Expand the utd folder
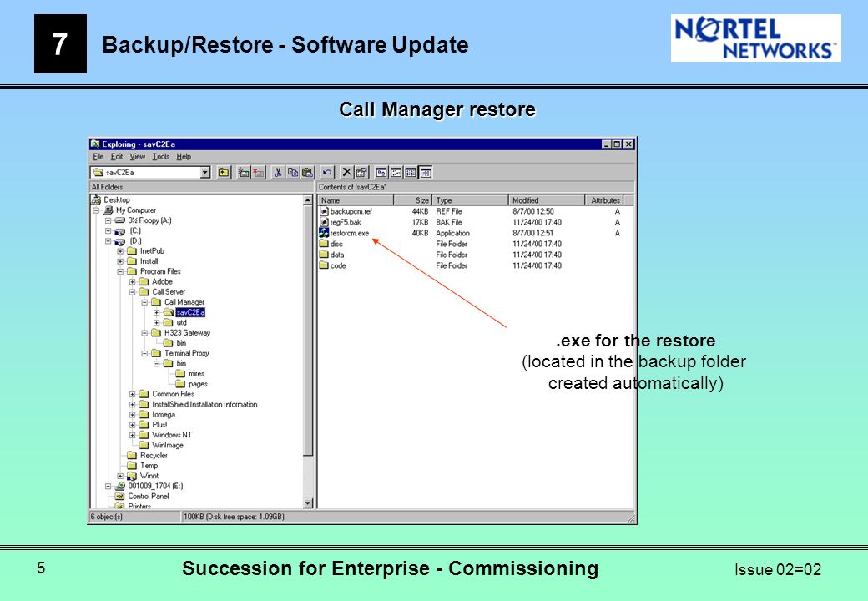This screenshot has width=868, height=601. [x=157, y=323]
